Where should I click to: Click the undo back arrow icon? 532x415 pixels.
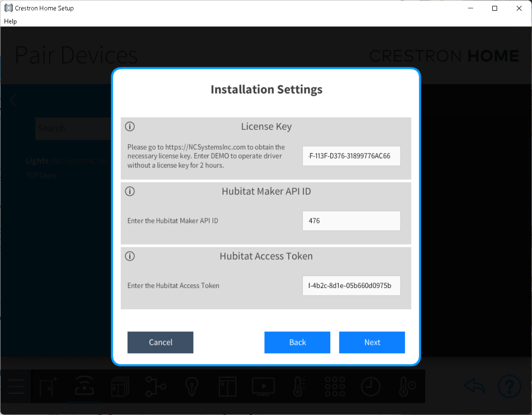[474, 386]
